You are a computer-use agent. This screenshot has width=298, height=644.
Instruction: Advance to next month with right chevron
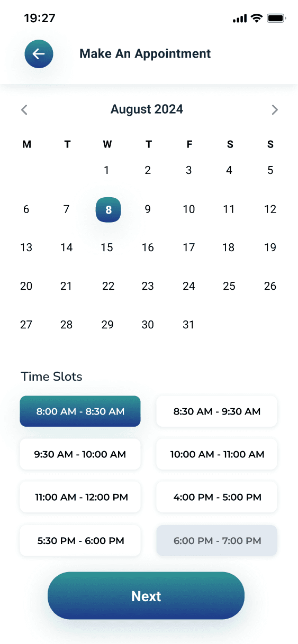274,110
